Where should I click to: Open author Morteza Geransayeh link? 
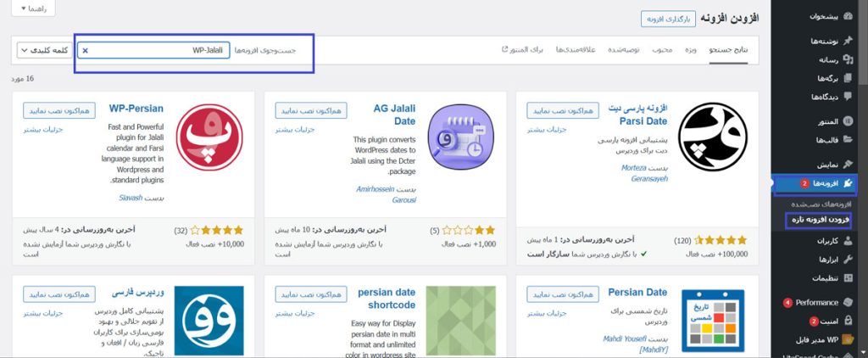tap(644, 173)
